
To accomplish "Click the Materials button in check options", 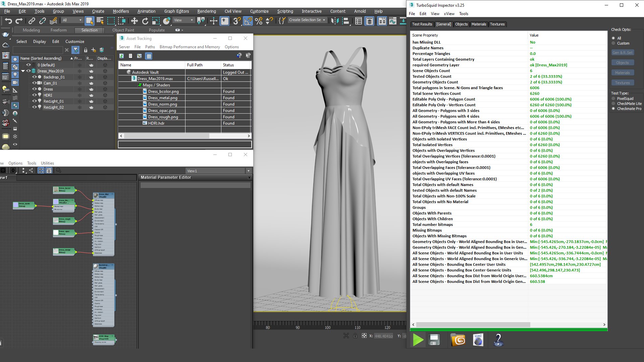I will pyautogui.click(x=623, y=73).
